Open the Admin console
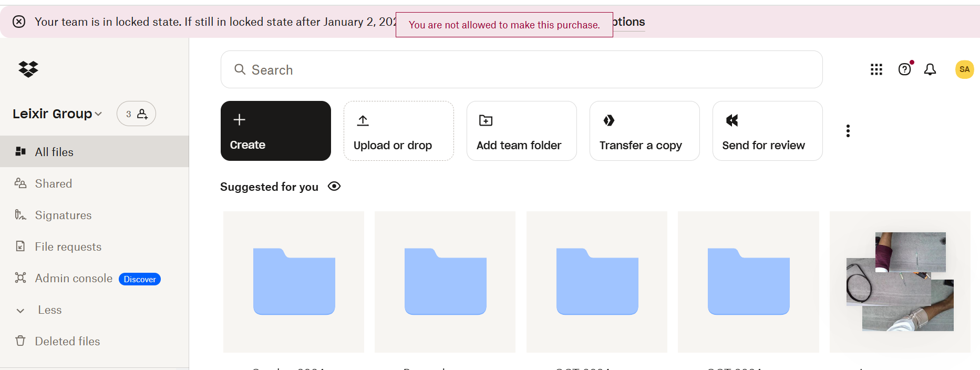The image size is (980, 370). point(74,278)
